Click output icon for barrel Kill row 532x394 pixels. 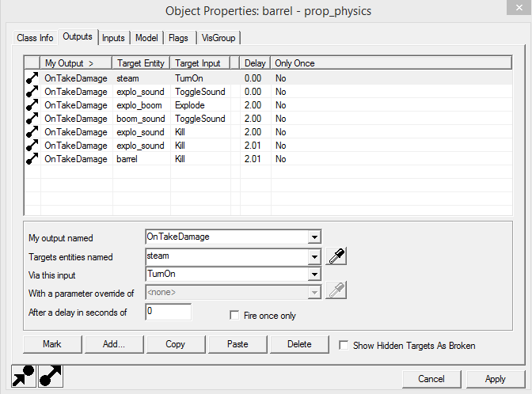(x=32, y=159)
